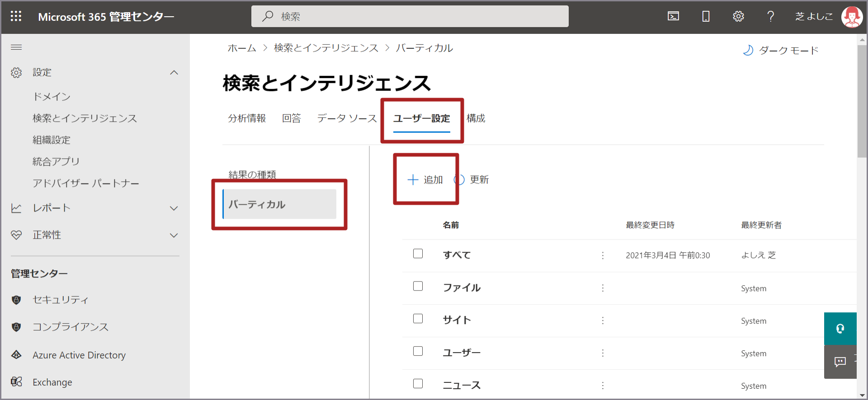Click the headset support widget
Image resolution: width=868 pixels, height=400 pixels.
(x=840, y=329)
